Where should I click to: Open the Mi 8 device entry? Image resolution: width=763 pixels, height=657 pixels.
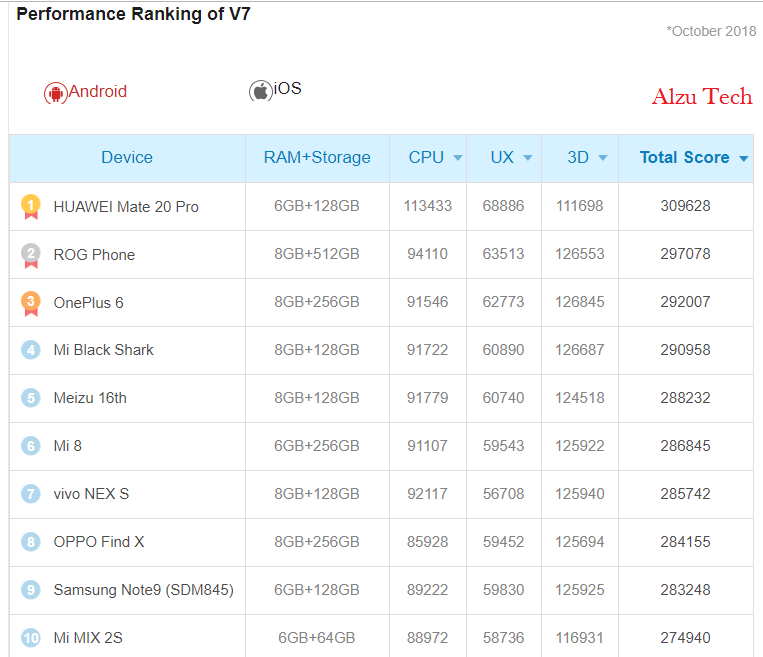(68, 446)
